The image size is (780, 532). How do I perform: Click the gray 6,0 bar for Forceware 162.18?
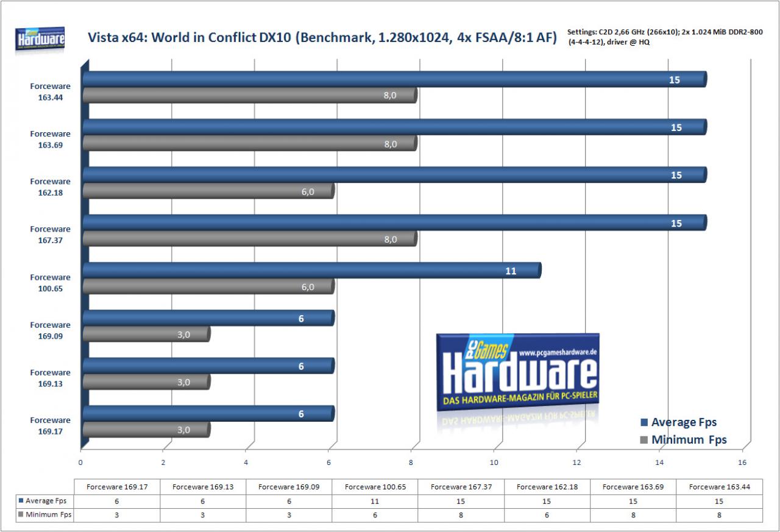click(208, 191)
